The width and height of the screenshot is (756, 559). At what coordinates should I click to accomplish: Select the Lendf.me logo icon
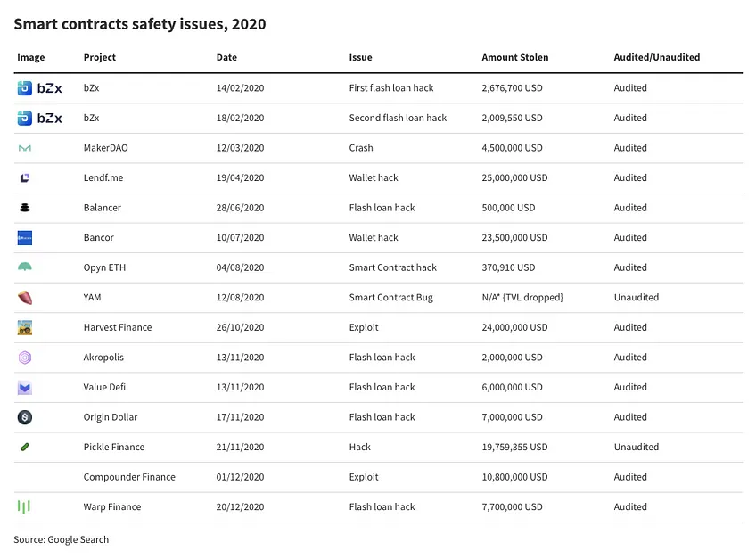25,178
